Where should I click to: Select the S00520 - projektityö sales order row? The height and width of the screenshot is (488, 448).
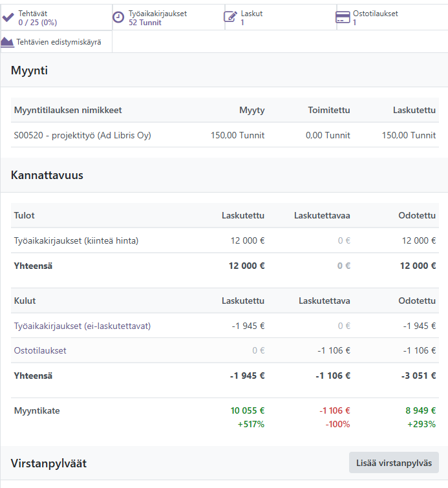click(x=225, y=135)
